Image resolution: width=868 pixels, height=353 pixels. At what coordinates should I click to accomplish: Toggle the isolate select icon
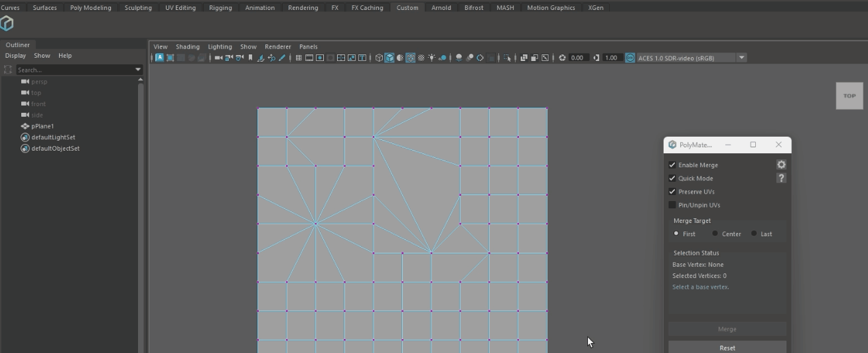(506, 58)
